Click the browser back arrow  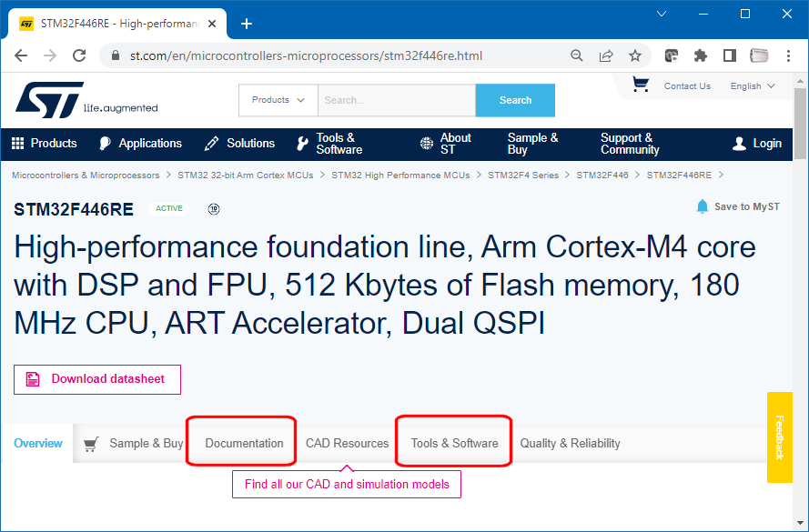click(x=21, y=55)
